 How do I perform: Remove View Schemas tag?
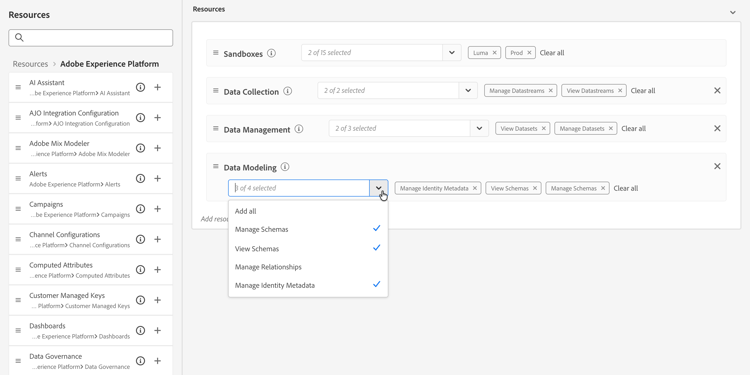pos(535,188)
